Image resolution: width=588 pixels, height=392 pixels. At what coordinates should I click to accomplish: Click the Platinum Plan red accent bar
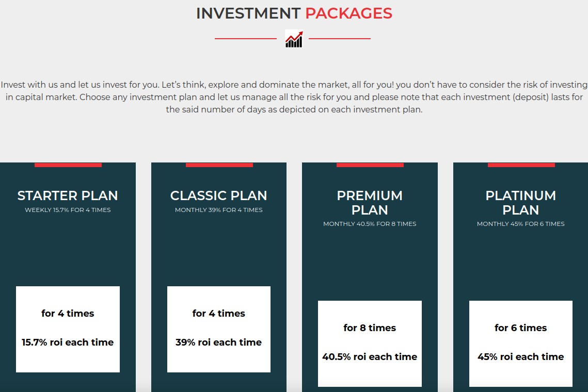(x=521, y=165)
